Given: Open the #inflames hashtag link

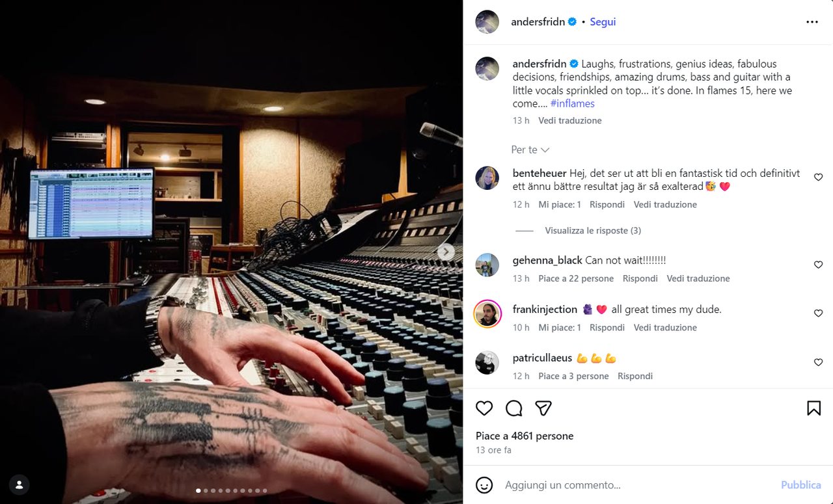Looking at the screenshot, I should click(573, 103).
